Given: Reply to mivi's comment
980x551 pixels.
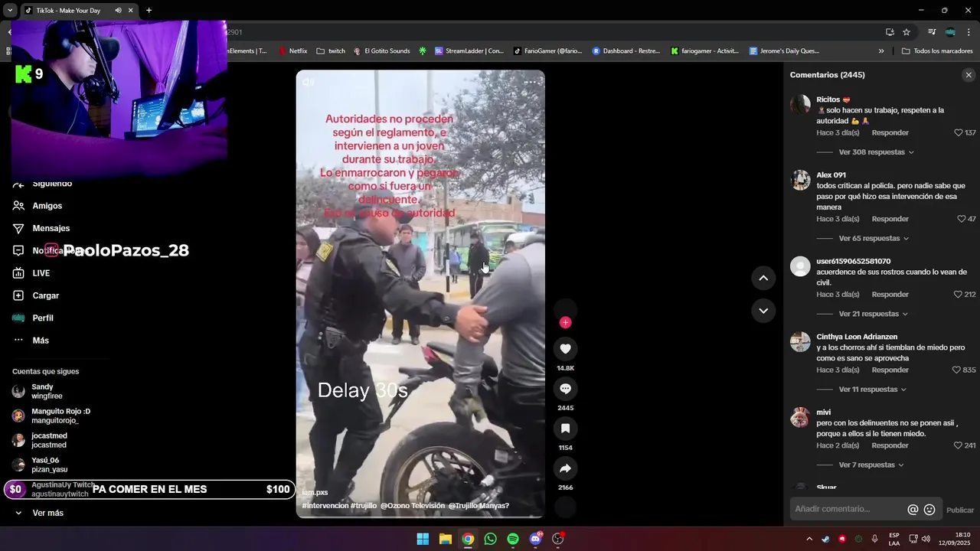Looking at the screenshot, I should point(890,445).
